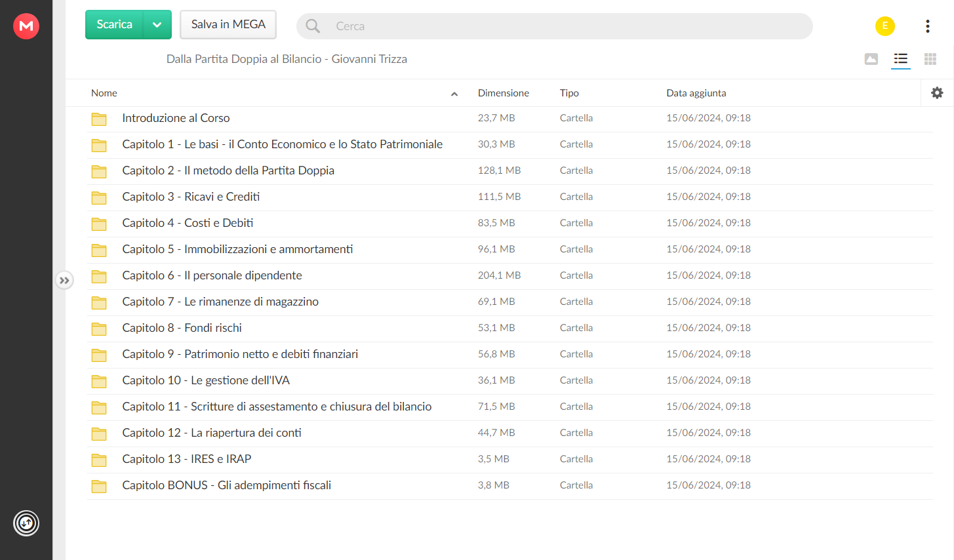Select Capitolo 3 folder icon
Image resolution: width=954 pixels, height=560 pixels.
tap(99, 197)
